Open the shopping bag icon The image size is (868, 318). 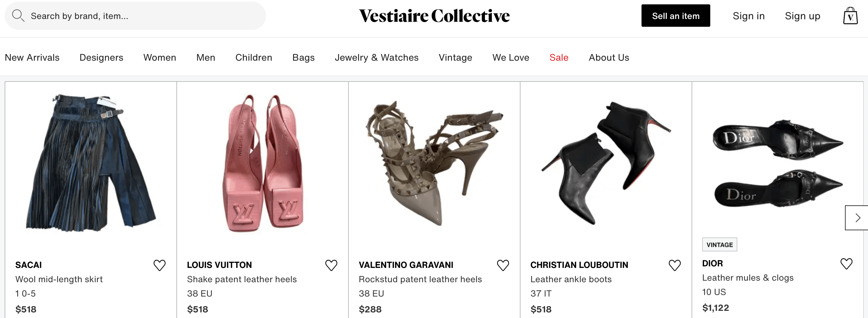click(850, 16)
